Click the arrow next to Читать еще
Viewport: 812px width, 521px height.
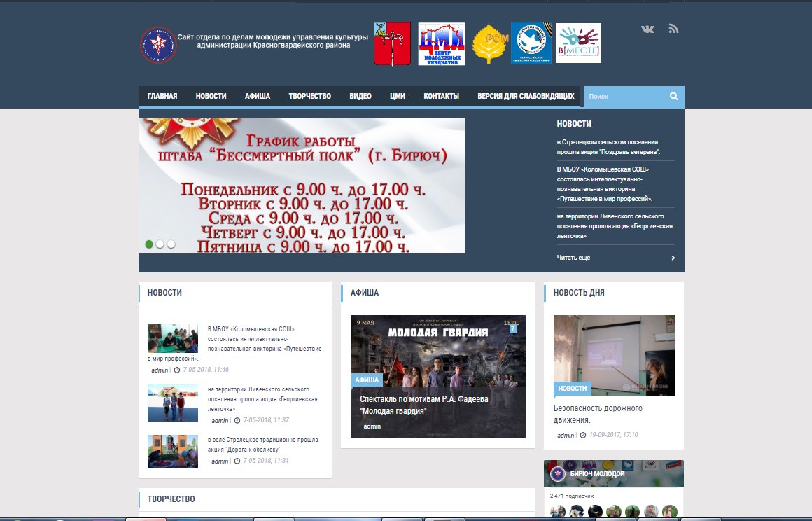point(673,258)
